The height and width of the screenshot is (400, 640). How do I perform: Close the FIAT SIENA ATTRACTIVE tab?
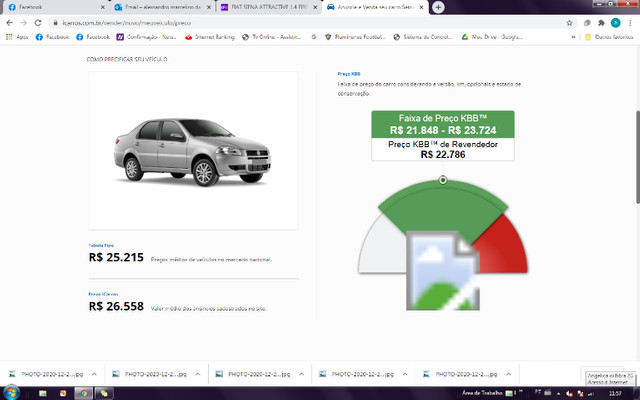coord(315,7)
